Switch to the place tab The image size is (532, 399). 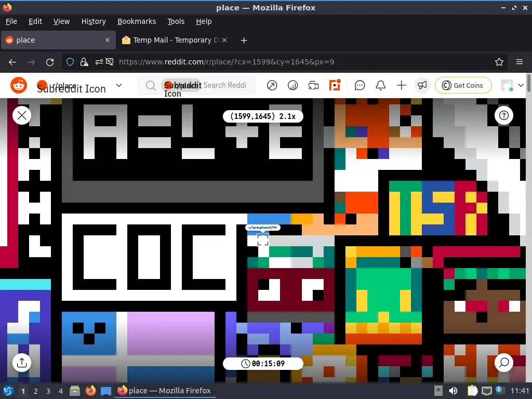(58, 40)
